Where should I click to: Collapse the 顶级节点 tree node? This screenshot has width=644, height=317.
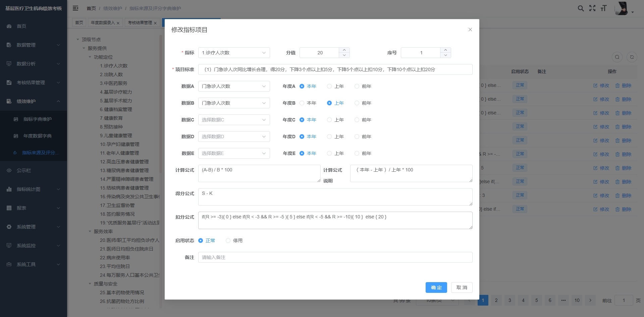(78, 40)
